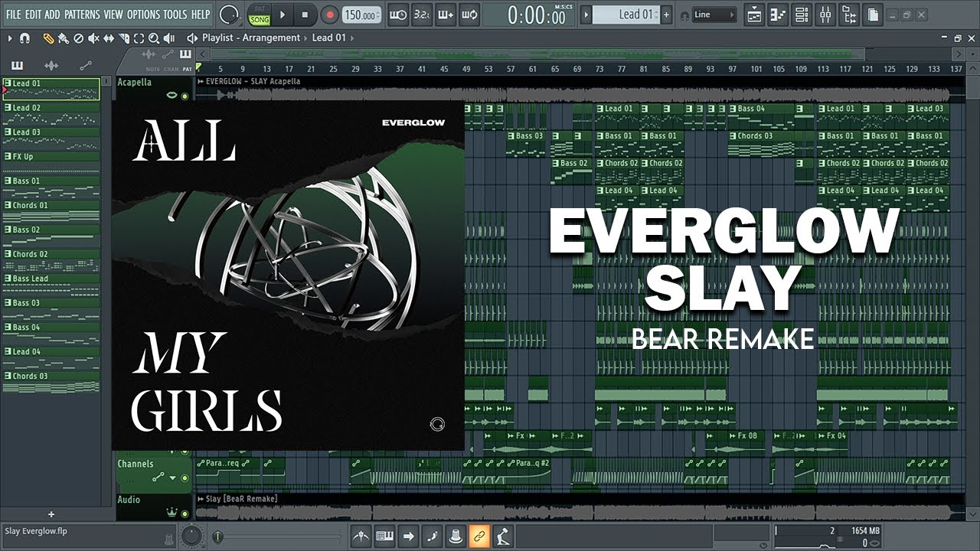Toggle loop recording button
The height and width of the screenshot is (551, 980).
(x=469, y=15)
